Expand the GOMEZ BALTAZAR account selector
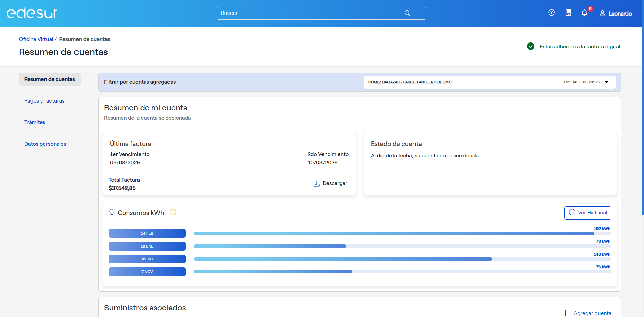644x317 pixels. click(410, 82)
